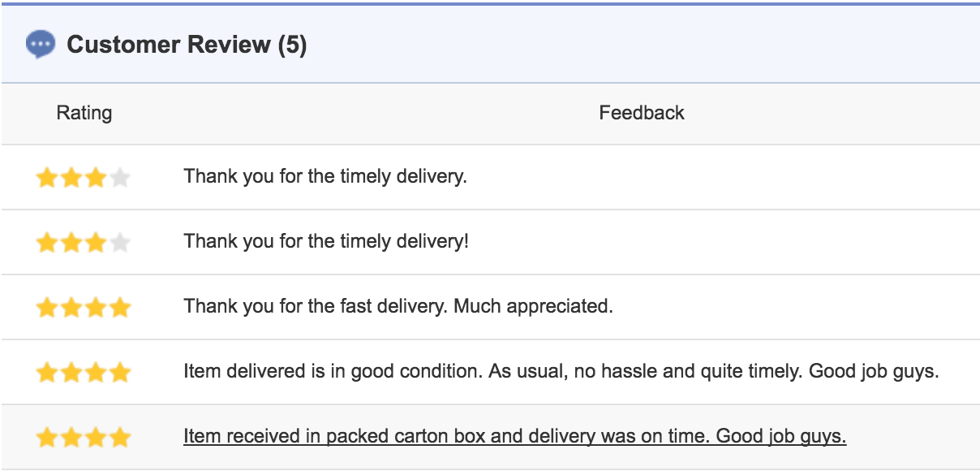Click the star rating of the carton box review
The width and height of the screenshot is (980, 471).
[83, 439]
